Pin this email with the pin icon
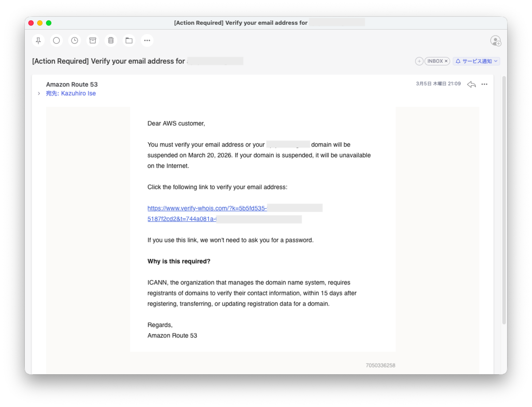This screenshot has height=407, width=532. point(39,40)
